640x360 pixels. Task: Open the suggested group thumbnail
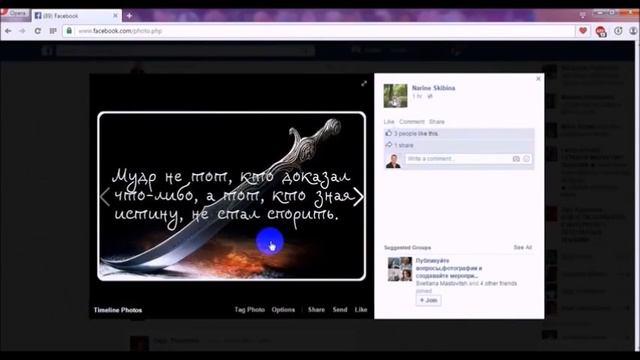pos(400,269)
